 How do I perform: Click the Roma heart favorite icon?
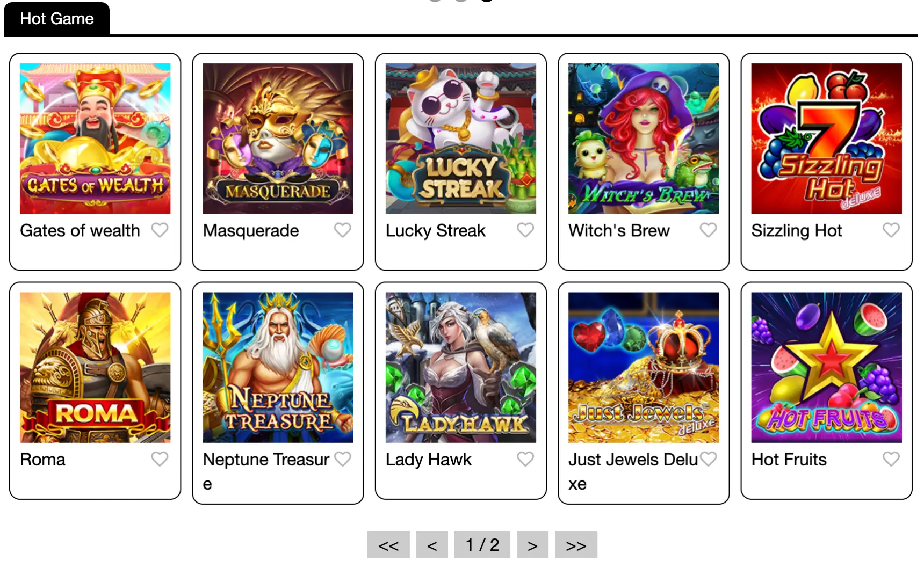[x=160, y=459]
